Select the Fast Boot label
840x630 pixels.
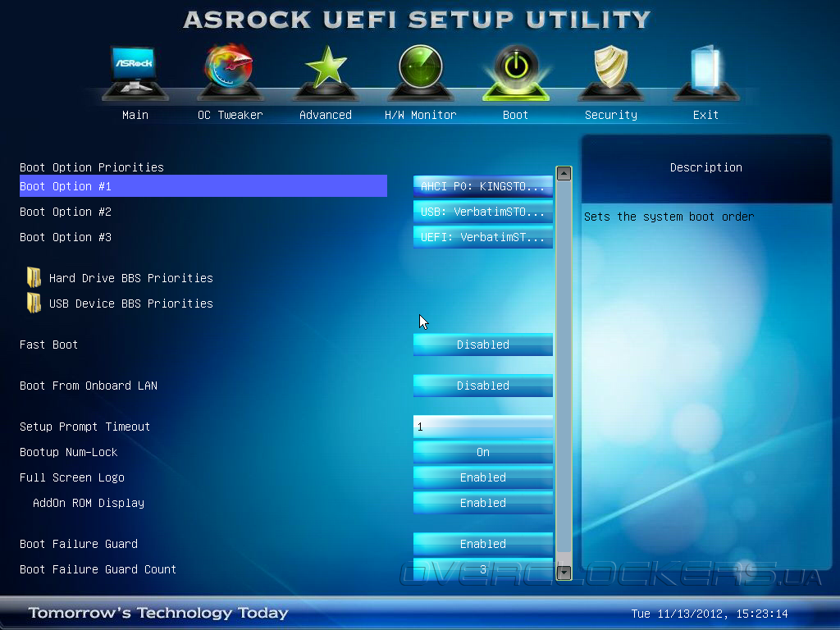point(48,345)
